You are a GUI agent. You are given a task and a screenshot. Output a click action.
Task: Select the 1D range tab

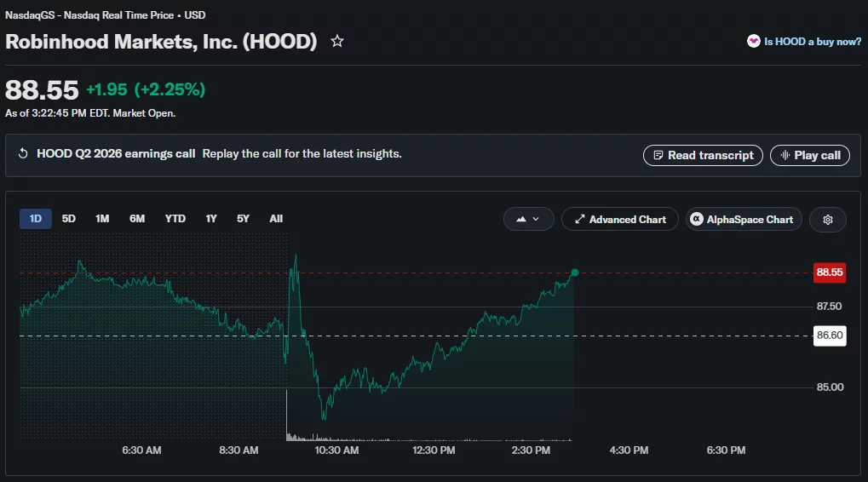[36, 219]
